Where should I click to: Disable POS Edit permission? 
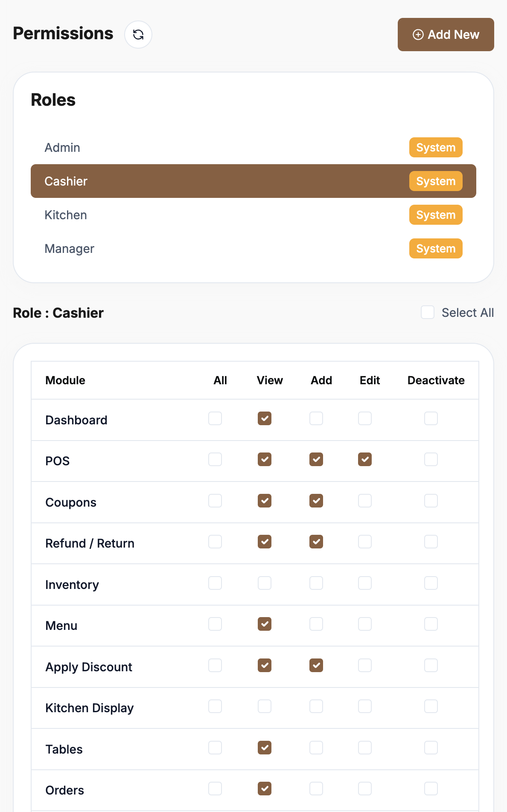coord(365,460)
